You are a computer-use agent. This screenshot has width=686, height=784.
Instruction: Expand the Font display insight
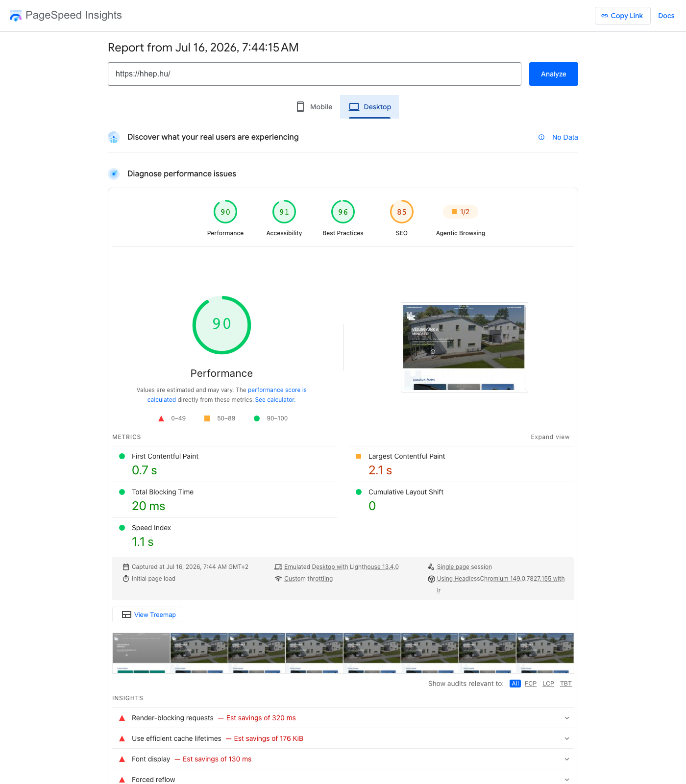(343, 759)
